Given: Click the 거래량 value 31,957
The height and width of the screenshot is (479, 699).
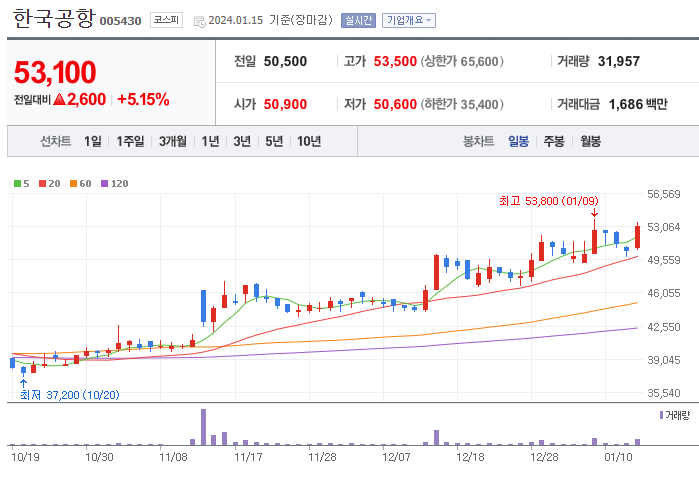Looking at the screenshot, I should pyautogui.click(x=619, y=61).
